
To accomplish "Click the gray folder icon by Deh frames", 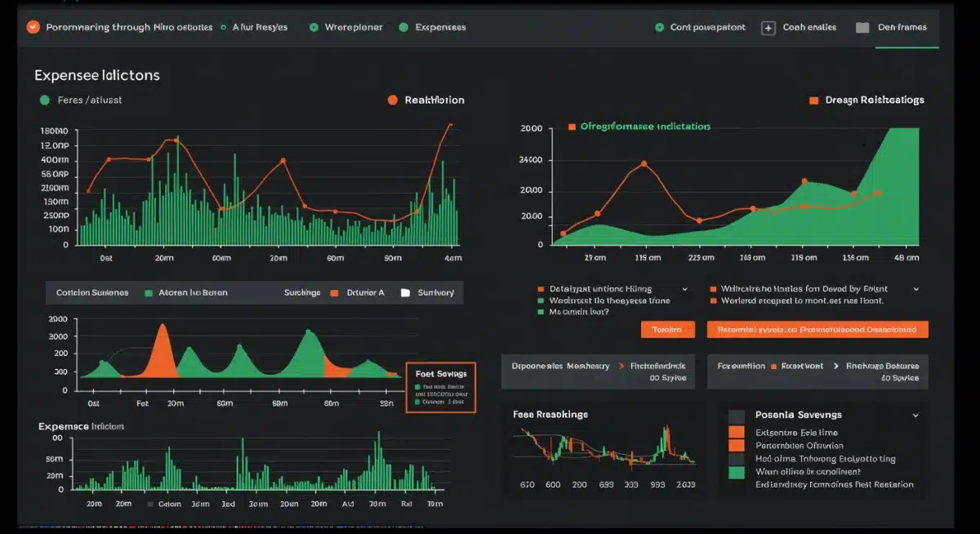I will pos(862,28).
